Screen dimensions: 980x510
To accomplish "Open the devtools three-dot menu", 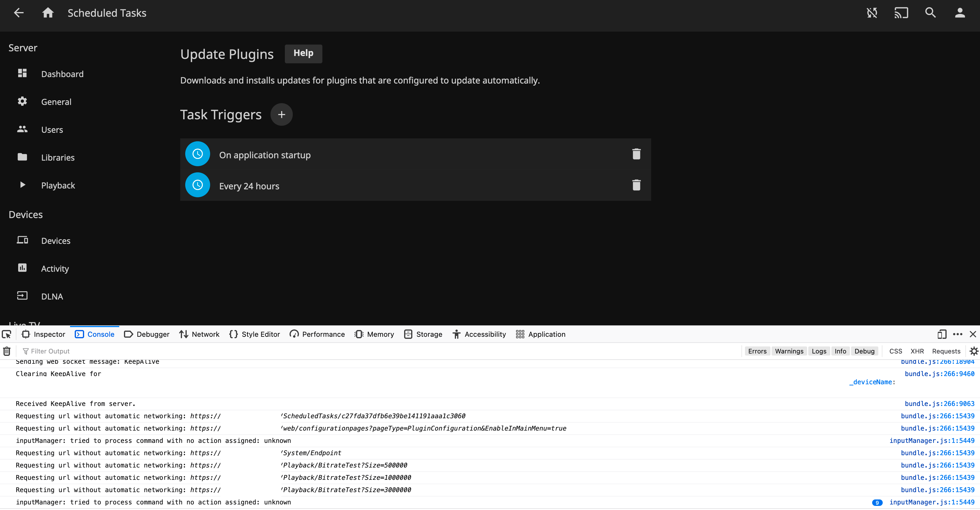I will point(958,334).
